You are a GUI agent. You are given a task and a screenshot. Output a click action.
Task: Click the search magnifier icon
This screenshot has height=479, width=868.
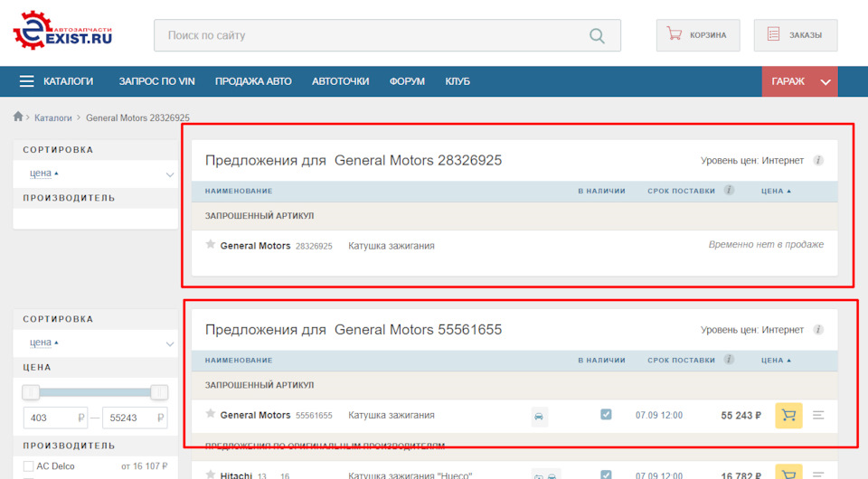coord(597,36)
